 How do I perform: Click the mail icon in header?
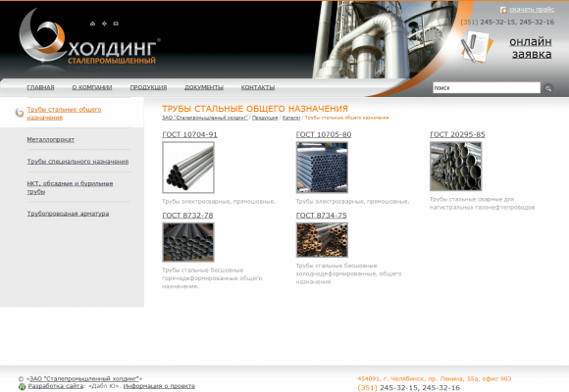[x=116, y=24]
